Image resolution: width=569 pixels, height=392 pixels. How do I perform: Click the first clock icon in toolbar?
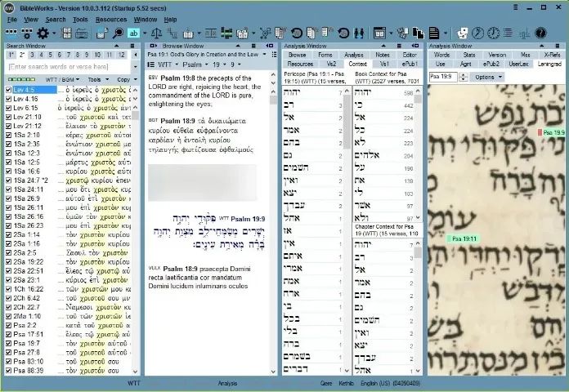(x=477, y=33)
